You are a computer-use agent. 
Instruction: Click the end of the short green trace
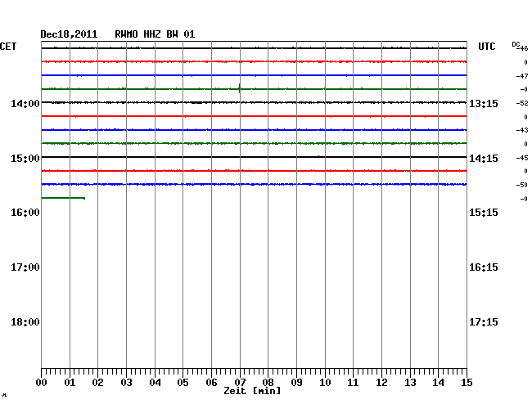84,198
